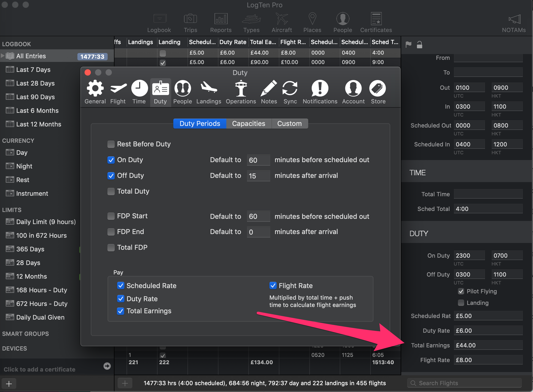Select the Duty preferences badge icon
This screenshot has height=392, width=533.
click(x=160, y=88)
